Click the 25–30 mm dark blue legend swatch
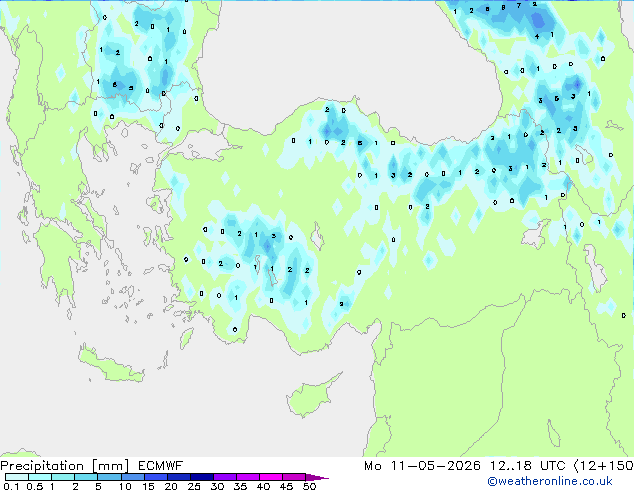This screenshot has width=634, height=490. coord(201,477)
